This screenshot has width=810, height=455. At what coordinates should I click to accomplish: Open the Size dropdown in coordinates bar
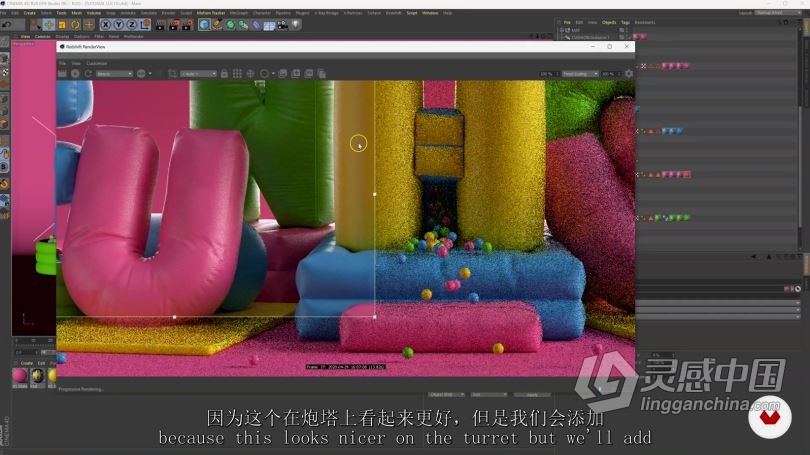[x=489, y=395]
